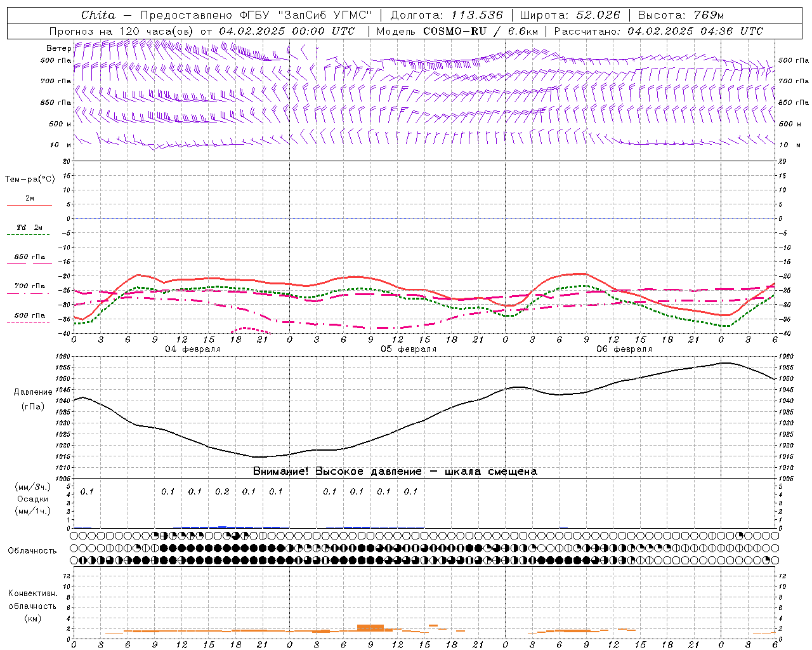812x650 pixels.
Task: Click the station name "Chita" in the header
Action: pyautogui.click(x=98, y=15)
